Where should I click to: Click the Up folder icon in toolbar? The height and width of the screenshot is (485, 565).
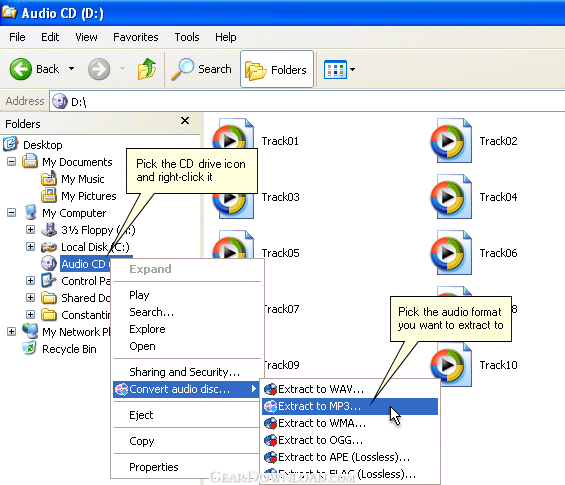pyautogui.click(x=147, y=69)
